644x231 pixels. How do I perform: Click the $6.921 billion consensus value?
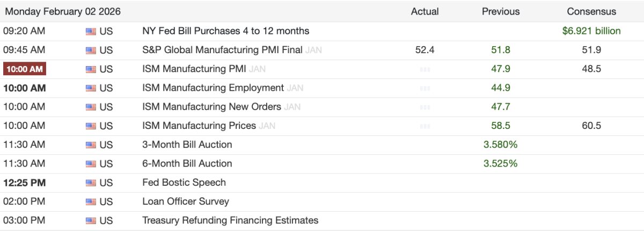[x=591, y=31]
